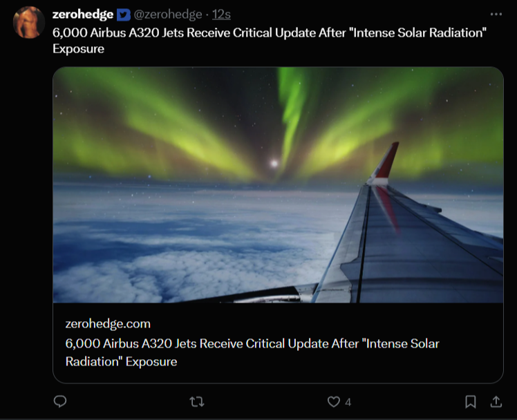Open the share upload-arrow icon

(x=496, y=401)
